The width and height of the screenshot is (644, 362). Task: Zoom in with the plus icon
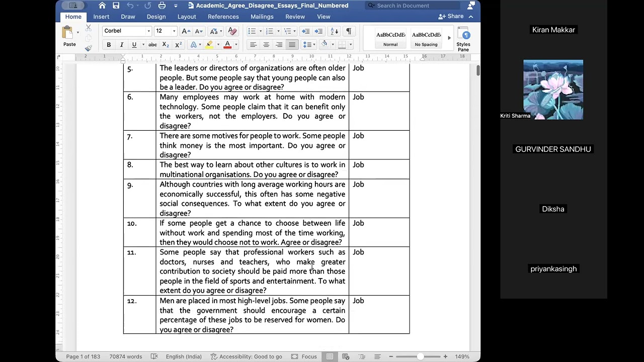(x=445, y=356)
